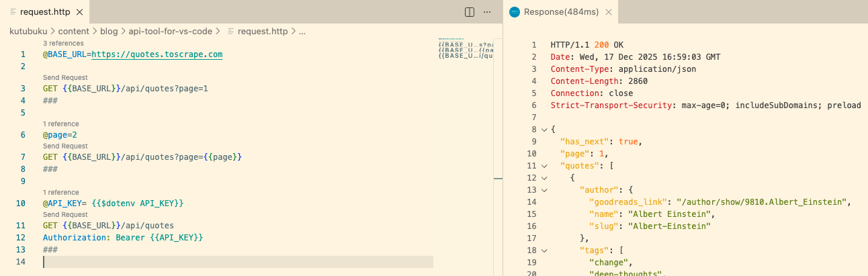This screenshot has height=276, width=868.
Task: Click breadcrumb 'content'
Action: point(74,31)
